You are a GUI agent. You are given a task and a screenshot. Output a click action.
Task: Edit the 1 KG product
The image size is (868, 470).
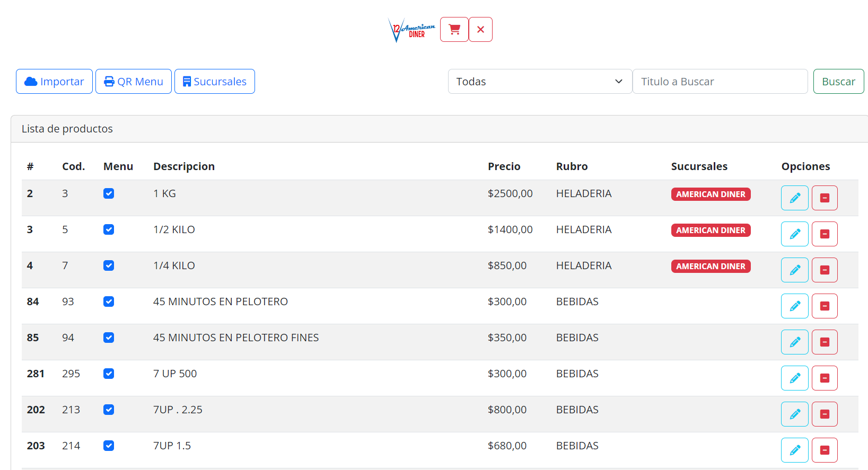pyautogui.click(x=794, y=198)
